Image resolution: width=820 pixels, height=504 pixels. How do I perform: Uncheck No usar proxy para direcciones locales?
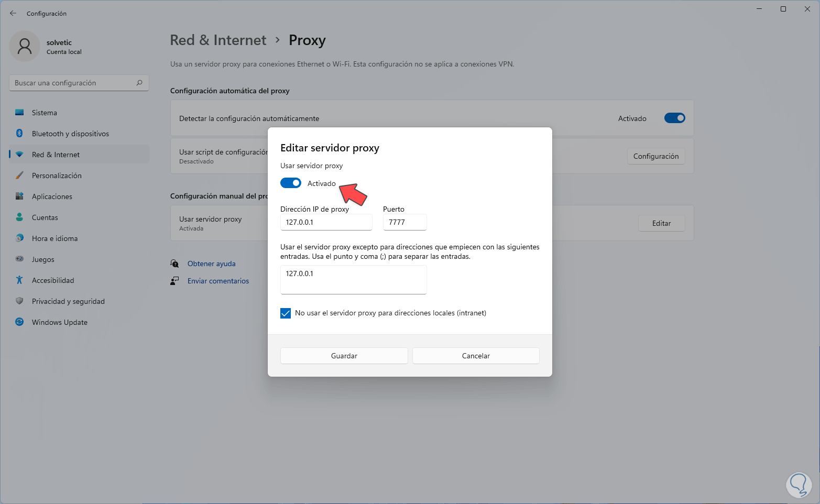point(286,313)
